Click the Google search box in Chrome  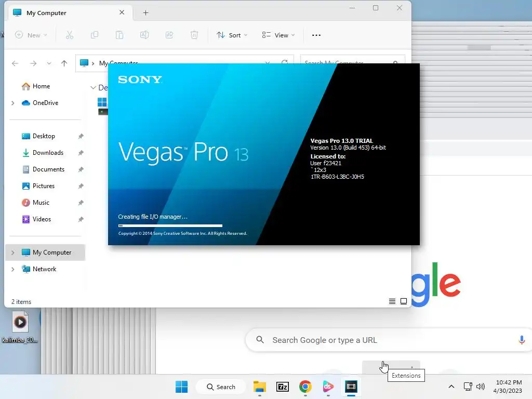389,340
